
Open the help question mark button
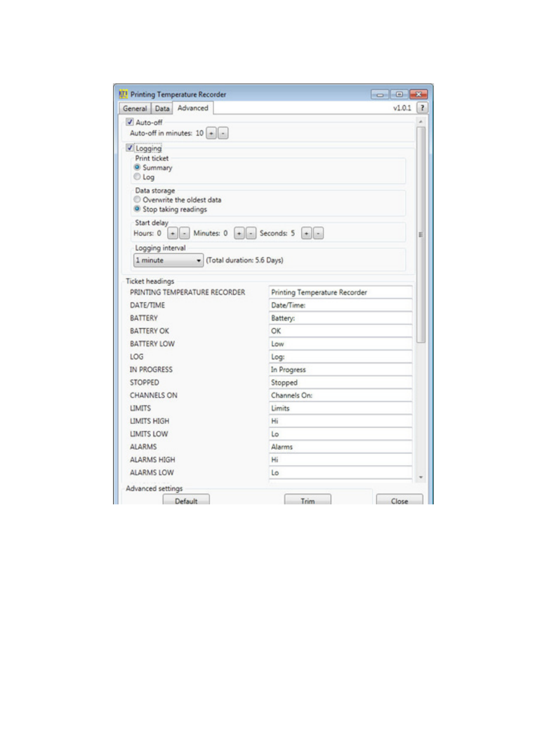click(422, 108)
